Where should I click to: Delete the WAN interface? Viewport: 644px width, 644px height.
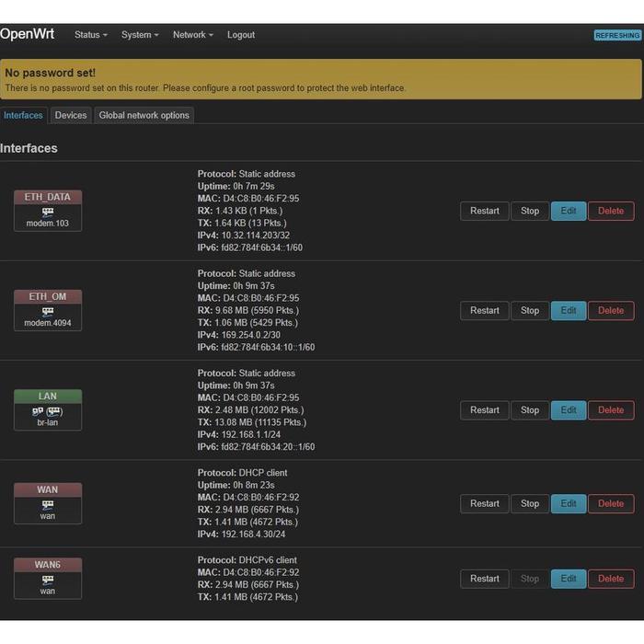click(x=611, y=503)
